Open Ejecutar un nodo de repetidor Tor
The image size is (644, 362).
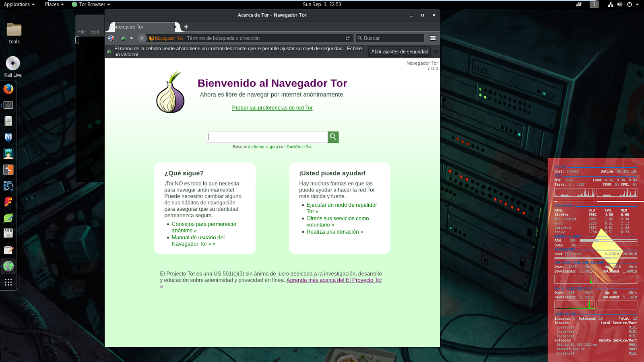341,208
